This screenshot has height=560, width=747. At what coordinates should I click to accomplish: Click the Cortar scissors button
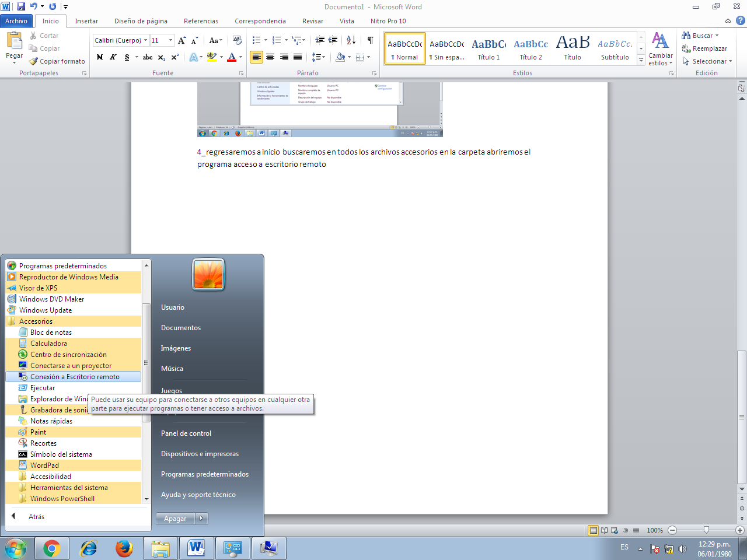(44, 36)
